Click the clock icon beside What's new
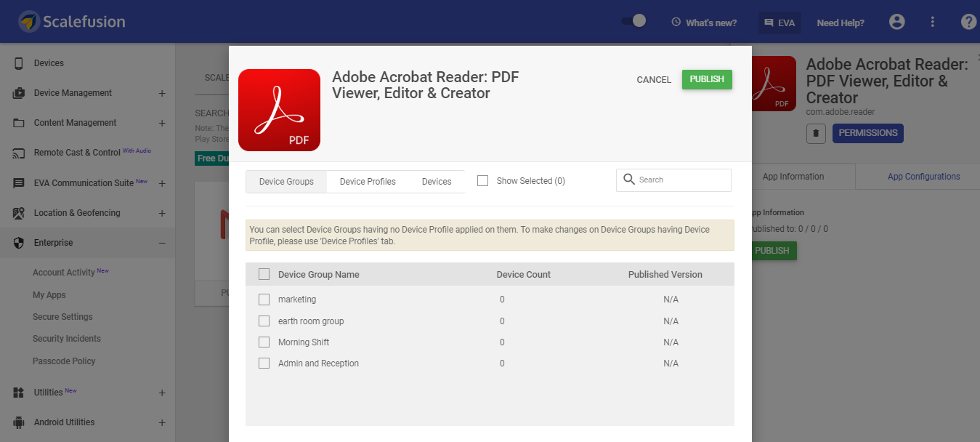 [x=676, y=23]
